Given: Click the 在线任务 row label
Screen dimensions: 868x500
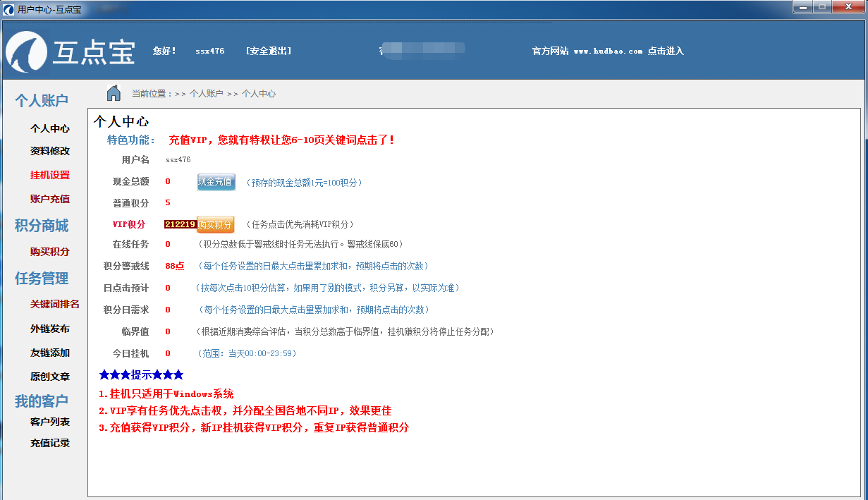Looking at the screenshot, I should (x=131, y=245).
